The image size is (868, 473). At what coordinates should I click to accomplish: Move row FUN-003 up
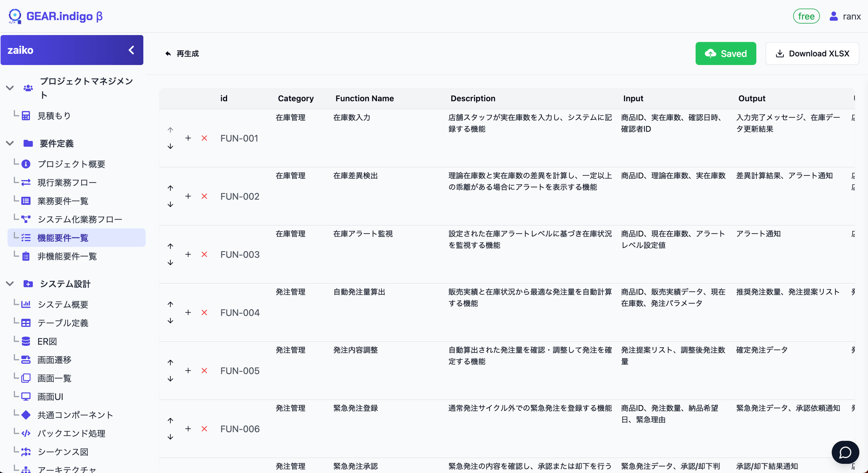pyautogui.click(x=170, y=246)
